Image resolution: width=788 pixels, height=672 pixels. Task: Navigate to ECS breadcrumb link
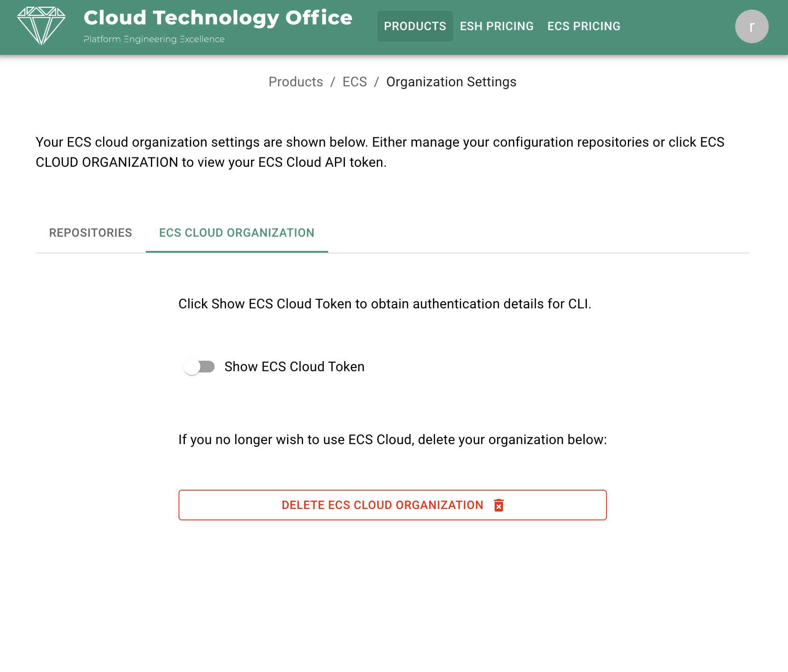point(355,82)
